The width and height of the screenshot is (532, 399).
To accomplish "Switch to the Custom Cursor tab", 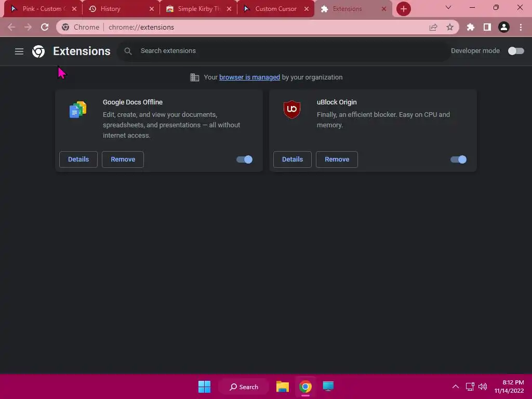I will tap(275, 9).
